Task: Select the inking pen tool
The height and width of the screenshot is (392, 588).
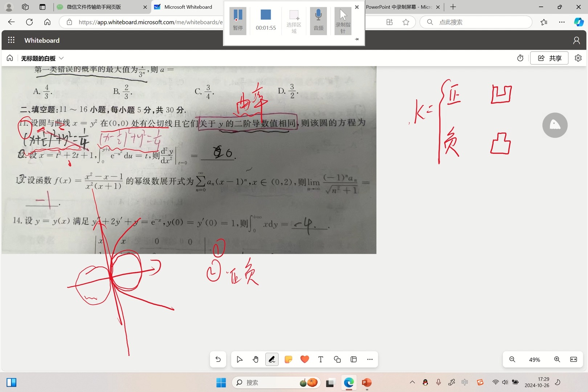Action: (272, 359)
